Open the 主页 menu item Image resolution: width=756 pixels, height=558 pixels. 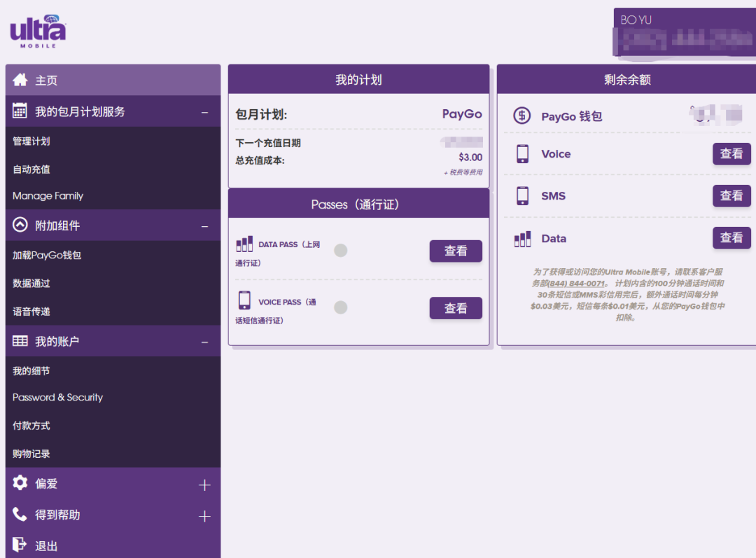(x=113, y=80)
